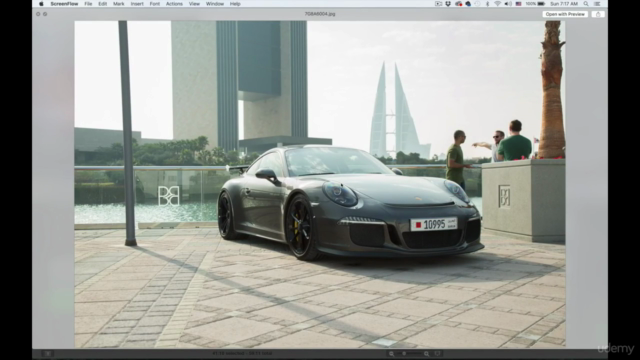Open the volume control menu

point(508,4)
